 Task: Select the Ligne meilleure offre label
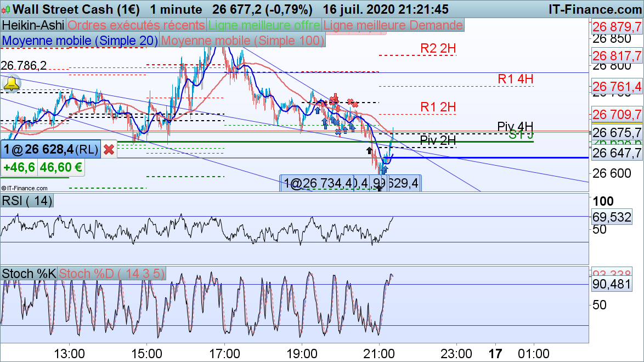(x=264, y=25)
